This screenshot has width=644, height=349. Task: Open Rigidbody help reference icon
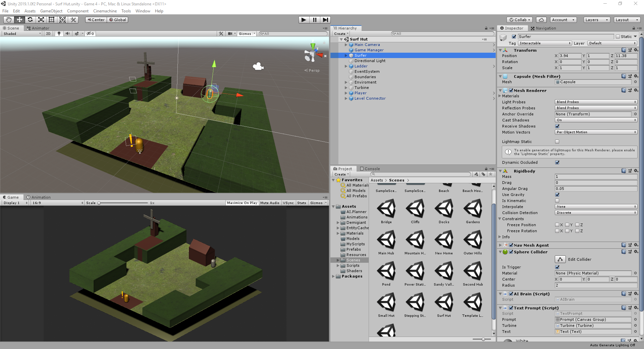624,171
